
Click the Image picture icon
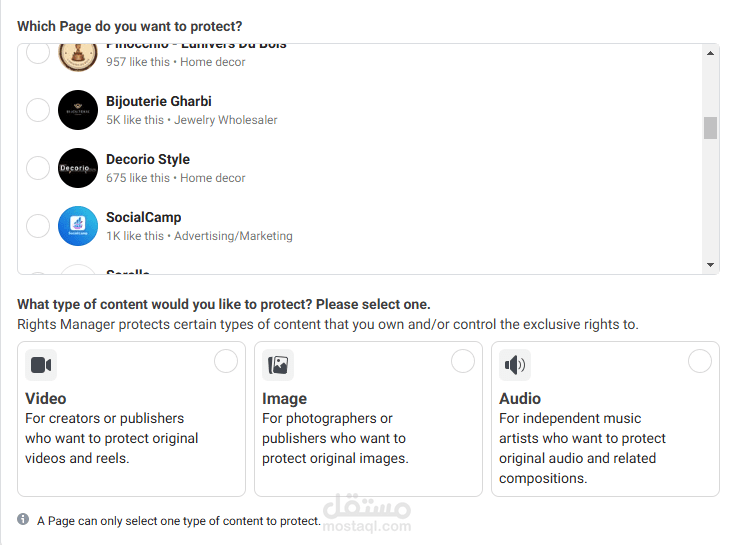coord(278,365)
